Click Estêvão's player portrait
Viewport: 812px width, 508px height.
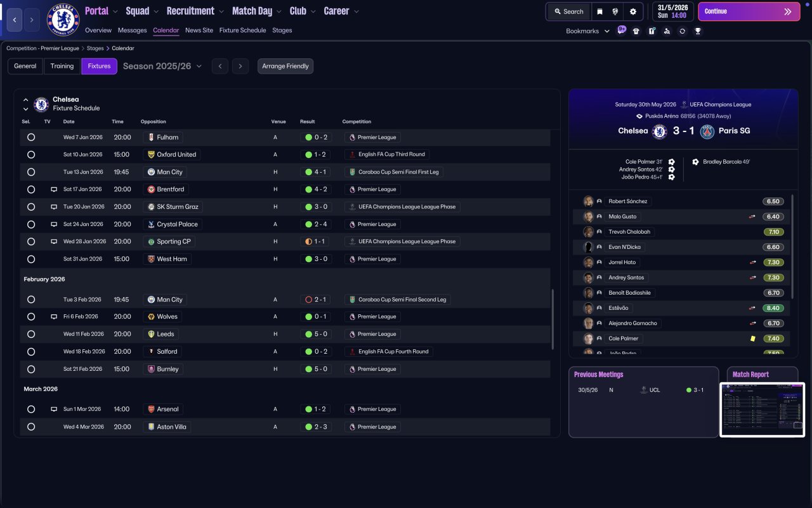tap(588, 308)
